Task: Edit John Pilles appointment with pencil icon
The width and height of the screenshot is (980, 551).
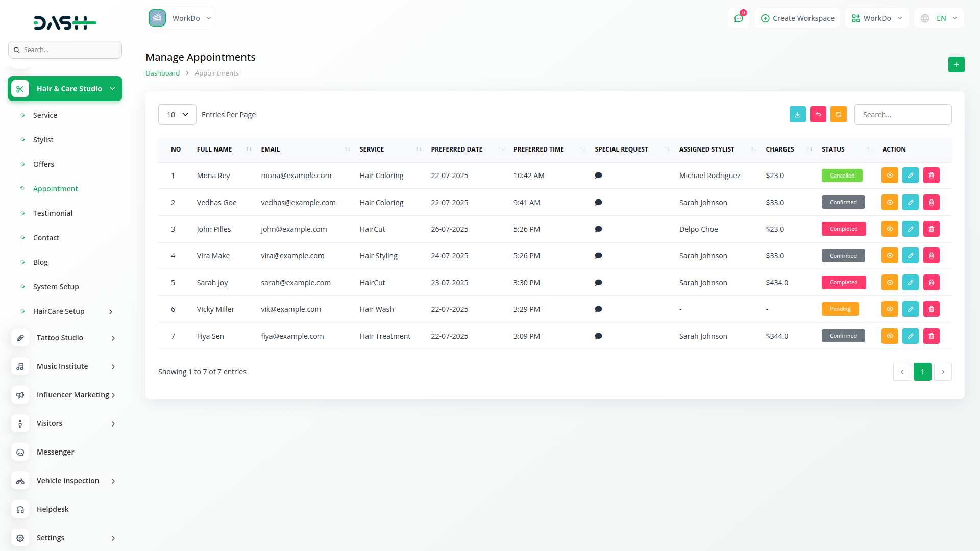Action: [910, 229]
